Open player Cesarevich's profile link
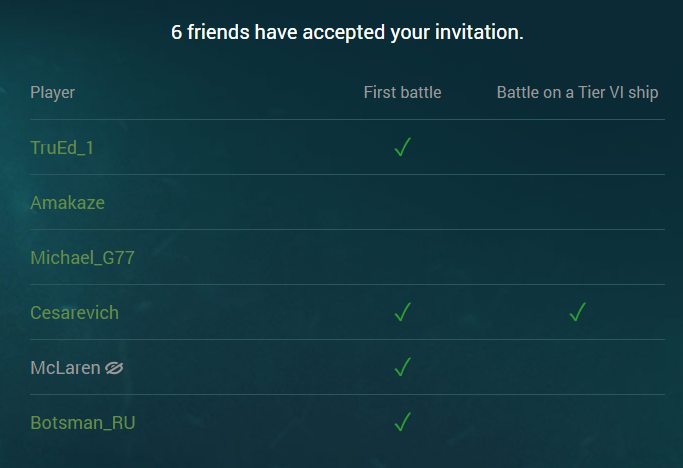The height and width of the screenshot is (468, 683). point(74,313)
